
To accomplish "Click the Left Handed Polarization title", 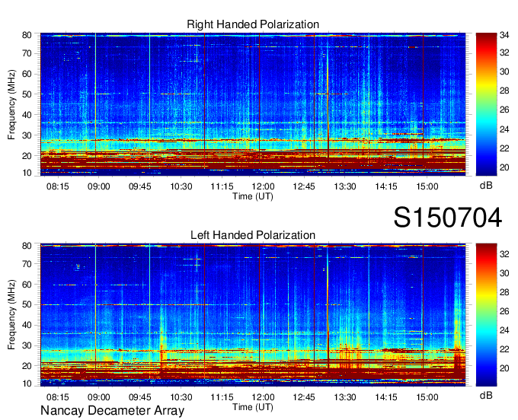I will click(253, 235).
